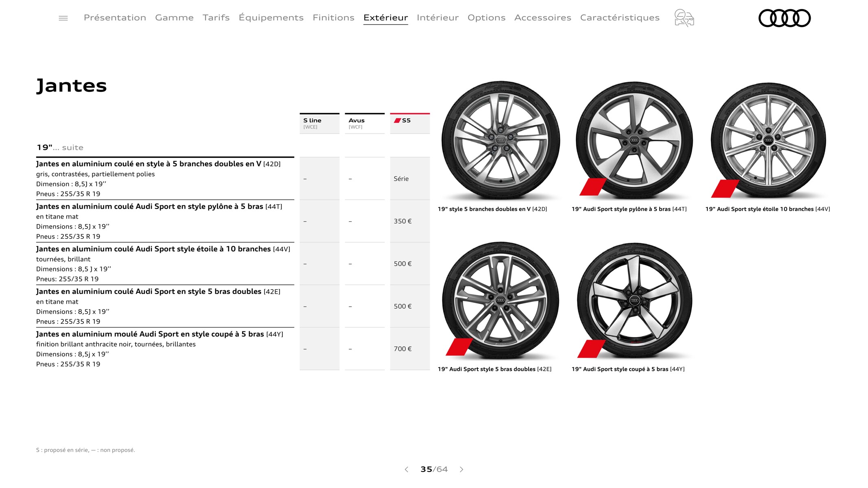This screenshot has width=868, height=488.
Task: Click the Audi rings logo
Action: pos(785,18)
